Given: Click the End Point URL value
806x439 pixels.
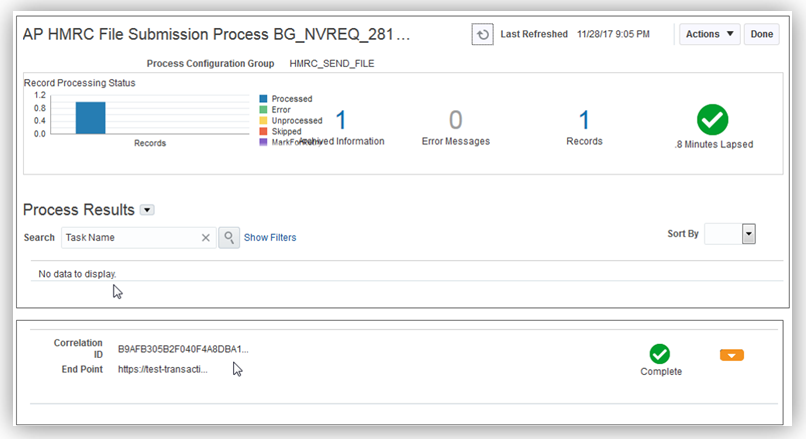Looking at the screenshot, I should coord(162,369).
